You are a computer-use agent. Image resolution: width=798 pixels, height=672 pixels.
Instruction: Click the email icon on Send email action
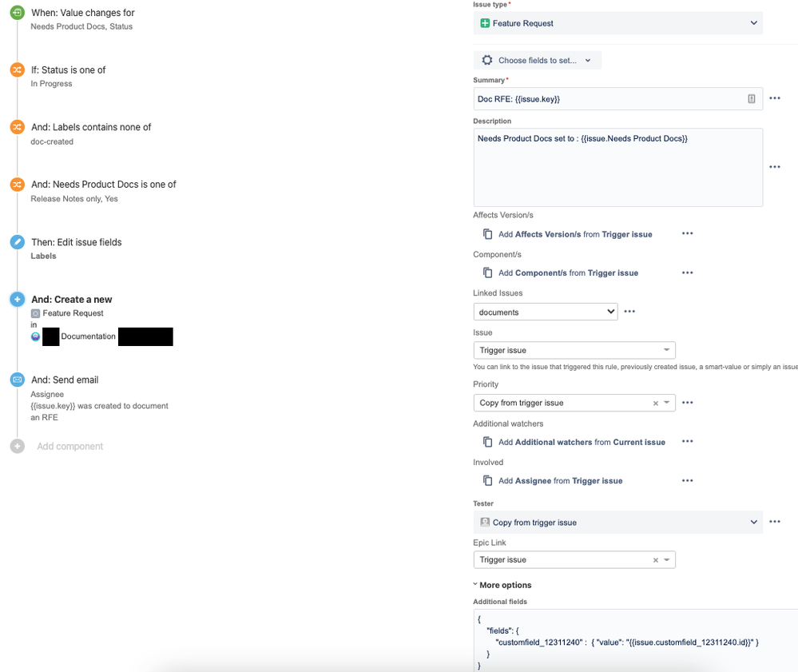pos(18,380)
